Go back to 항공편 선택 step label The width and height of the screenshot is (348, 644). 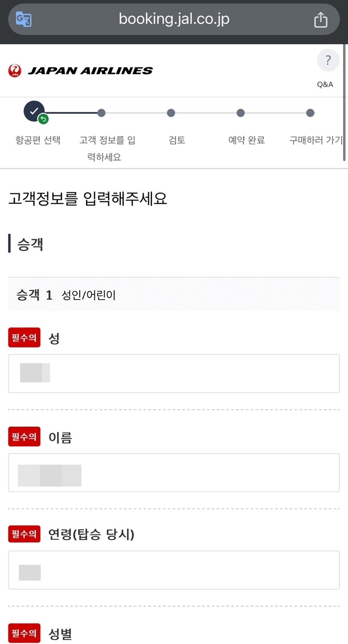[x=38, y=140]
